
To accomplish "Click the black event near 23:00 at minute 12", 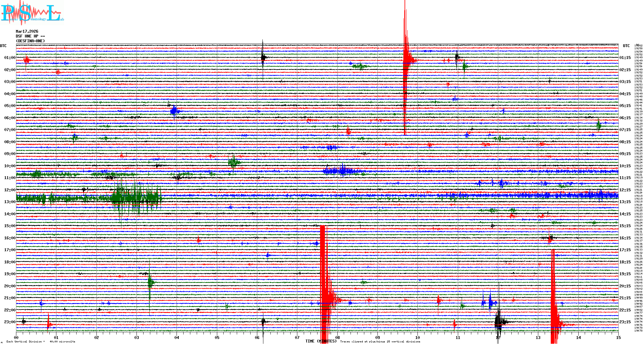I will tap(499, 322).
